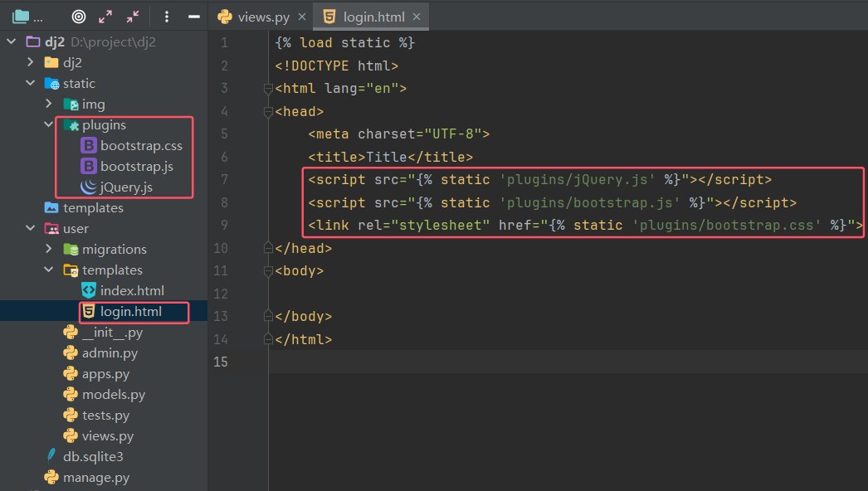Fold the head tag on line 4
This screenshot has width=868, height=491.
pyautogui.click(x=268, y=112)
